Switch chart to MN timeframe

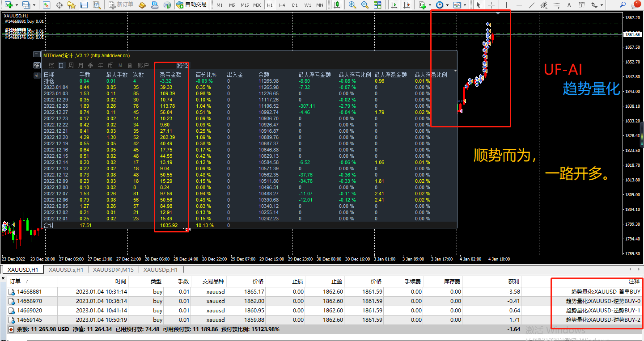pyautogui.click(x=320, y=5)
